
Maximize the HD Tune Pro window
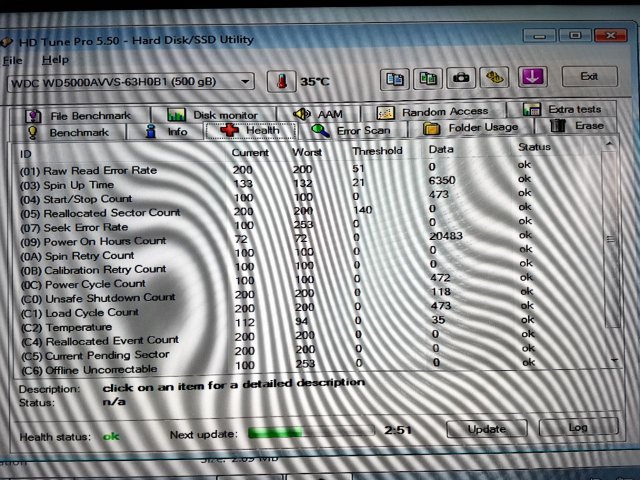tap(575, 36)
